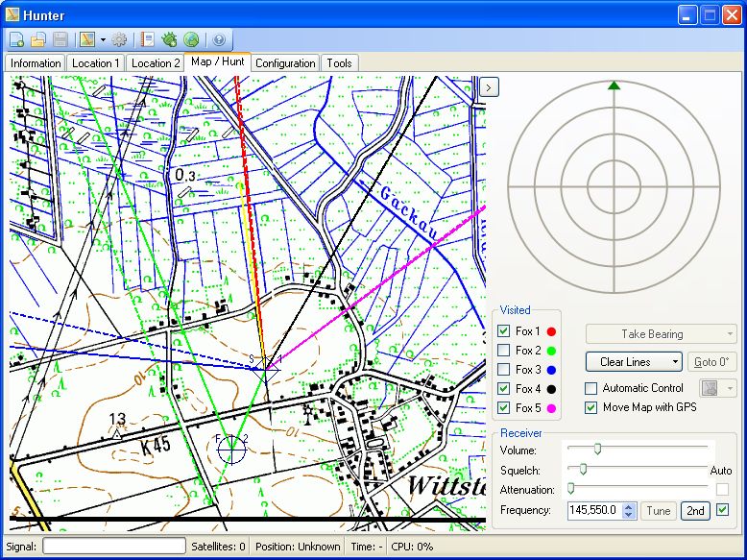
Task: Switch to the Configuration tab
Action: pyautogui.click(x=285, y=63)
